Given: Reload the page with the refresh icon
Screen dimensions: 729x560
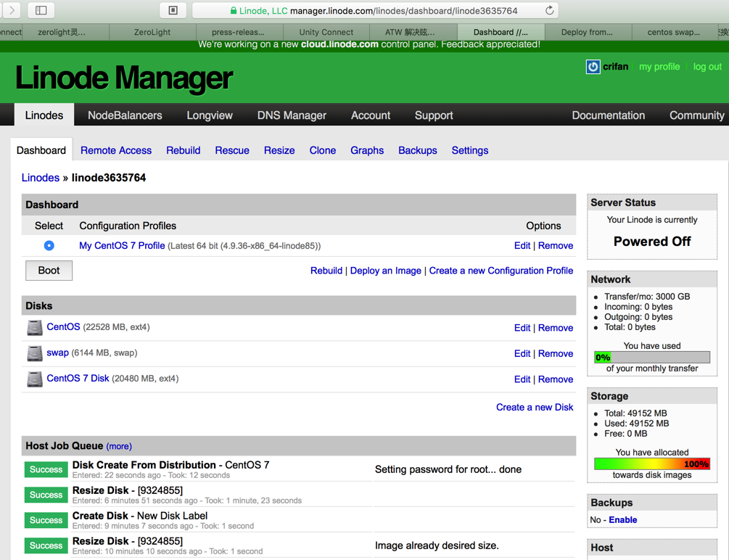Looking at the screenshot, I should click(x=550, y=10).
